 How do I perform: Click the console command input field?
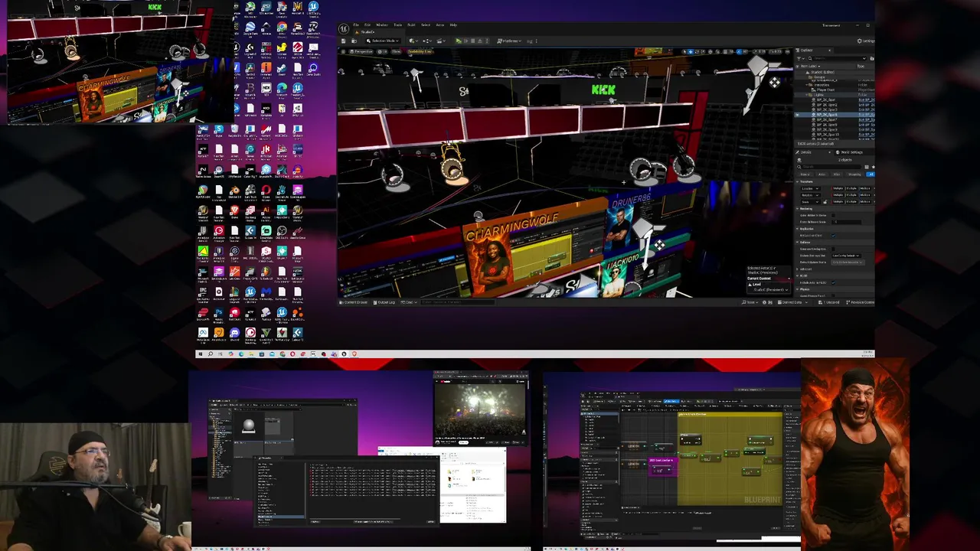(x=457, y=302)
